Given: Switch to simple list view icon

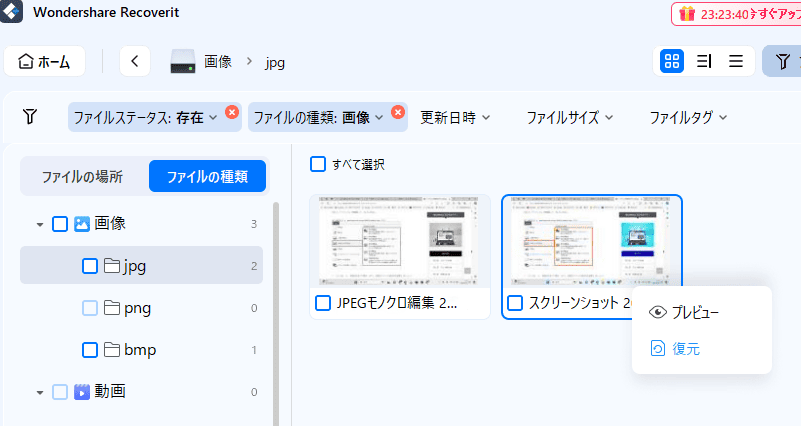Looking at the screenshot, I should pyautogui.click(x=736, y=61).
